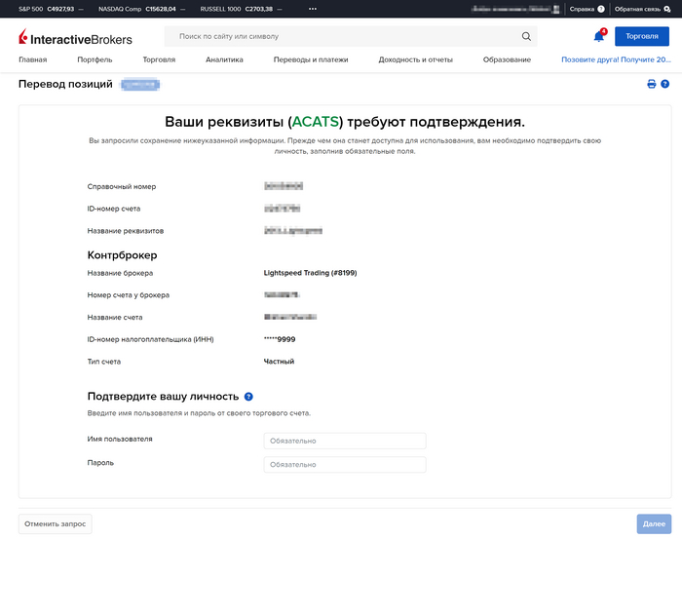Expand the ticker bar three-dots menu
Screen dimensions: 682x616
coord(312,9)
